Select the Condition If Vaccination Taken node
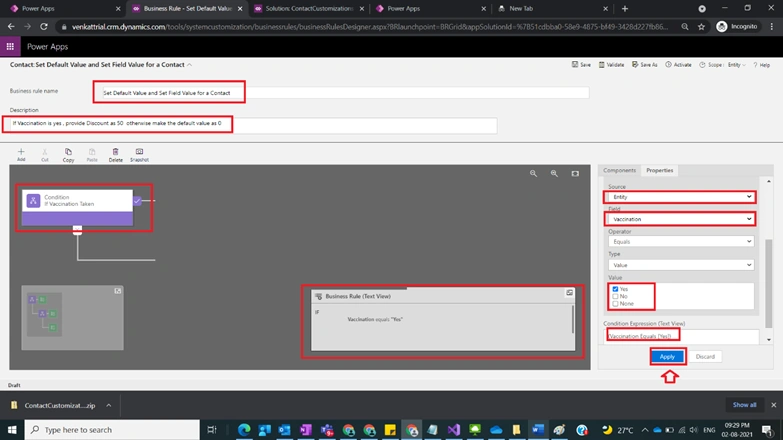This screenshot has width=783, height=440. point(77,207)
